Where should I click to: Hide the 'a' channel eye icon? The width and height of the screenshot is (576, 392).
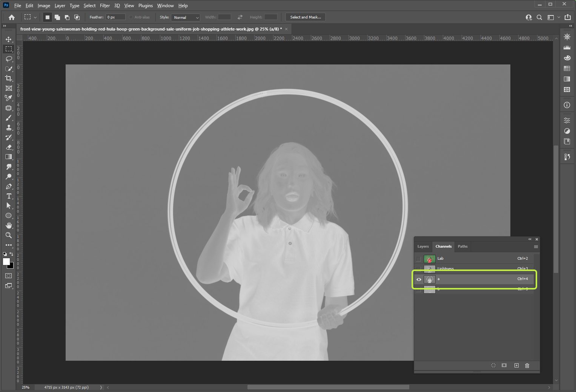419,279
